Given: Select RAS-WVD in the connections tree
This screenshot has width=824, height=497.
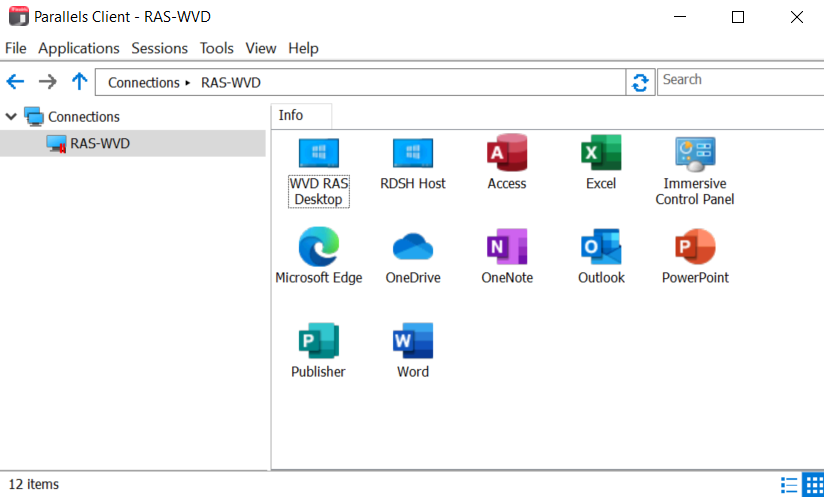Looking at the screenshot, I should coord(132,143).
